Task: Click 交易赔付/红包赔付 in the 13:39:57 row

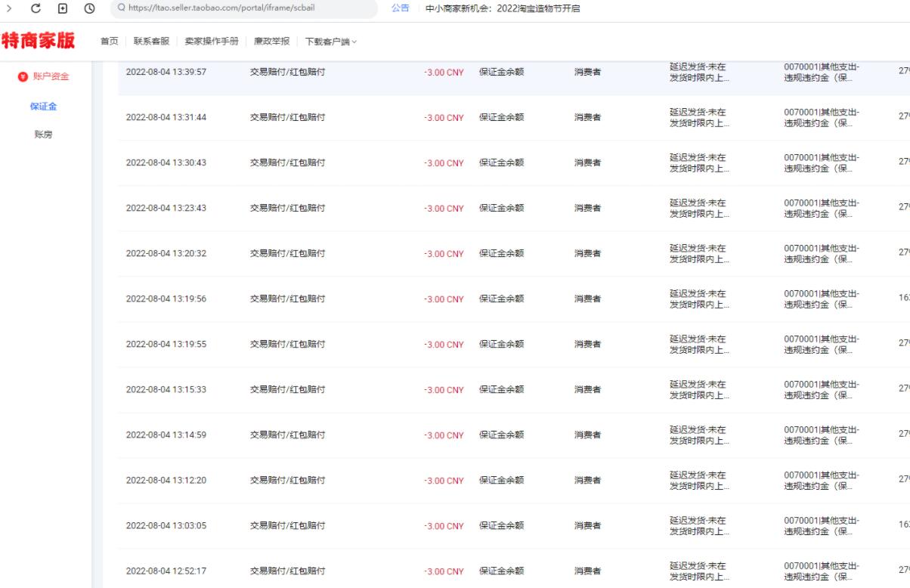Action: (287, 72)
